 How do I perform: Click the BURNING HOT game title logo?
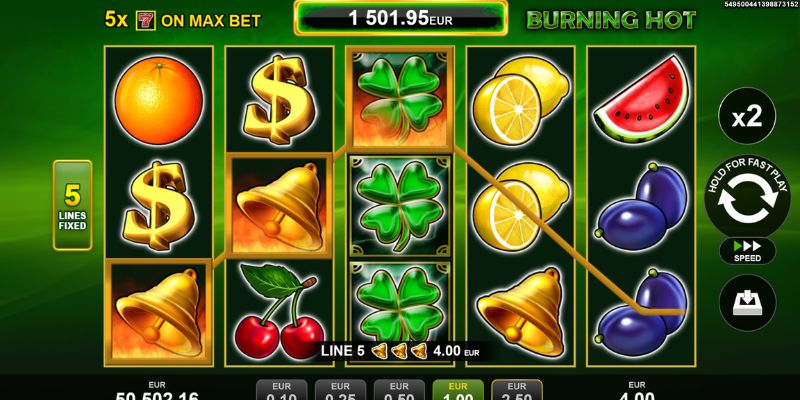[x=611, y=20]
